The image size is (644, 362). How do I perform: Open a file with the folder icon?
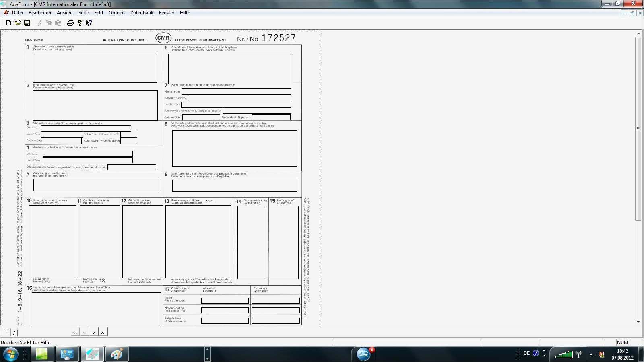click(x=18, y=23)
